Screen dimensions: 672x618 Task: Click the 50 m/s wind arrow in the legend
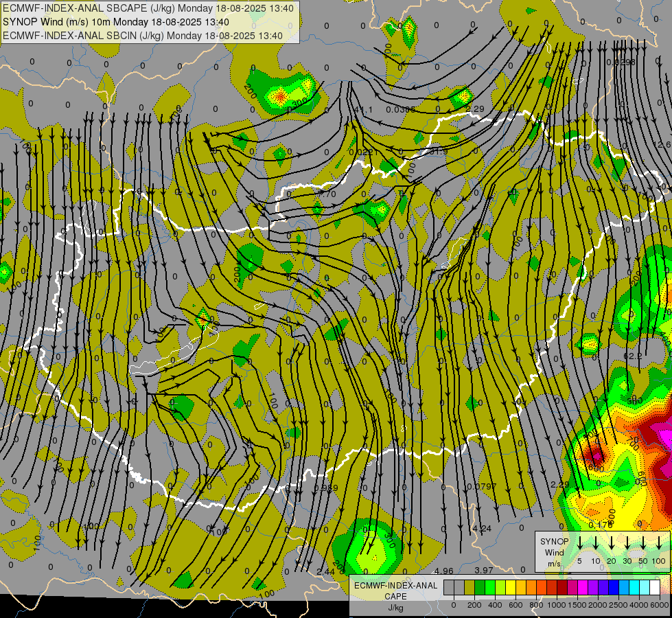[643, 542]
